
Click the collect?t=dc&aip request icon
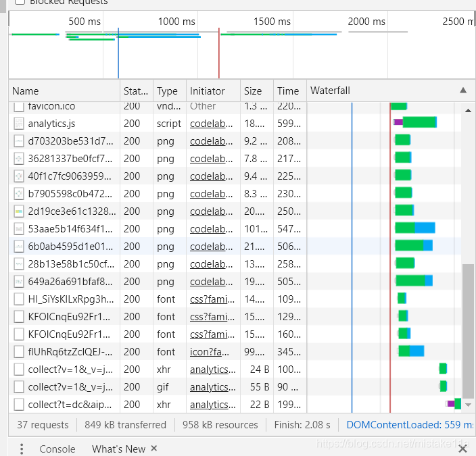19,405
